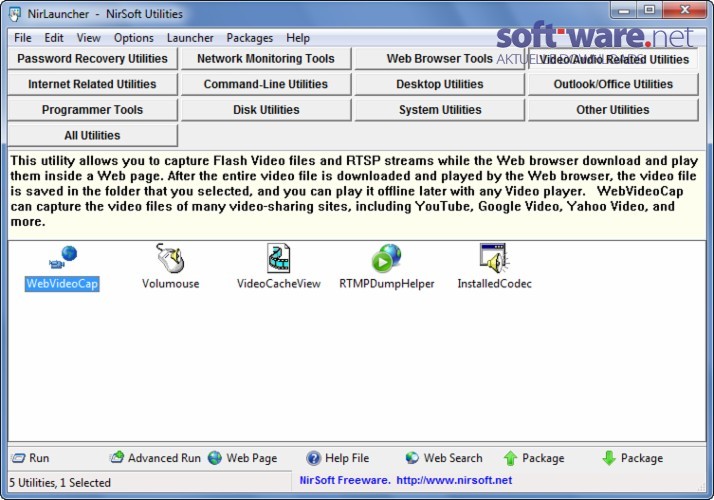Image resolution: width=714 pixels, height=500 pixels.
Task: Open the Launcher menu
Action: (x=190, y=38)
